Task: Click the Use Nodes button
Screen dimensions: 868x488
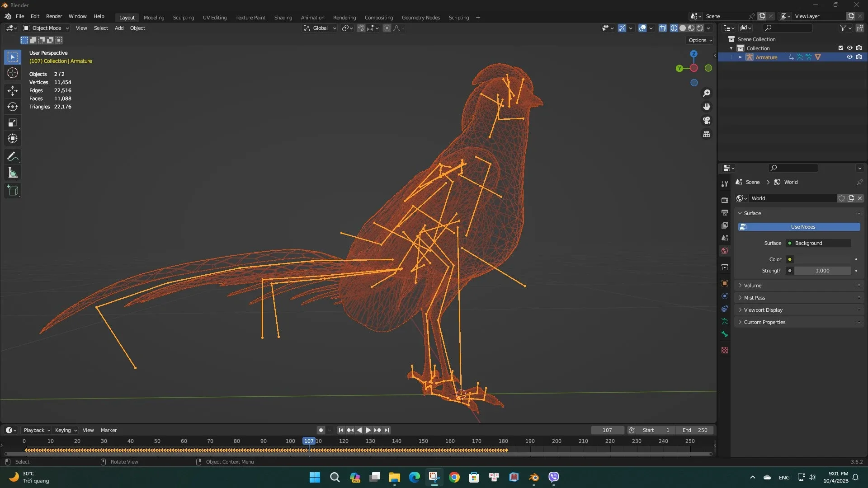Action: tap(799, 227)
